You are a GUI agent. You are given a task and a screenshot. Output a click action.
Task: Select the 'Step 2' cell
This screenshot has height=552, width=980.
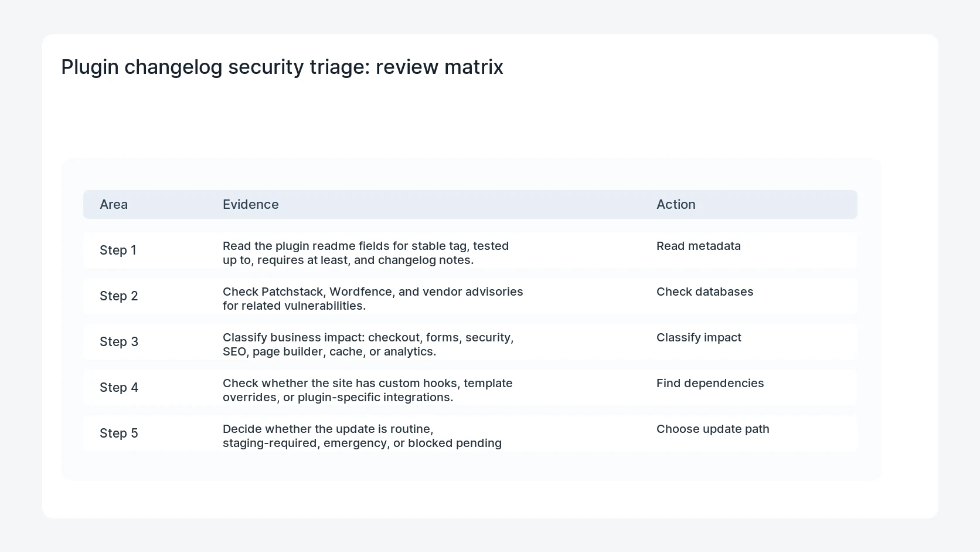tap(119, 296)
